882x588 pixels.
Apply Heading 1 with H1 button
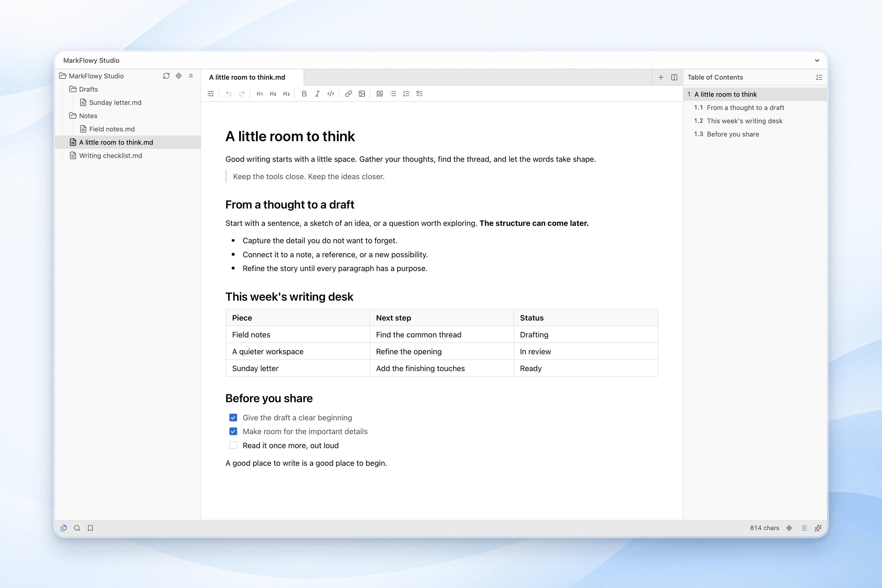pos(260,94)
